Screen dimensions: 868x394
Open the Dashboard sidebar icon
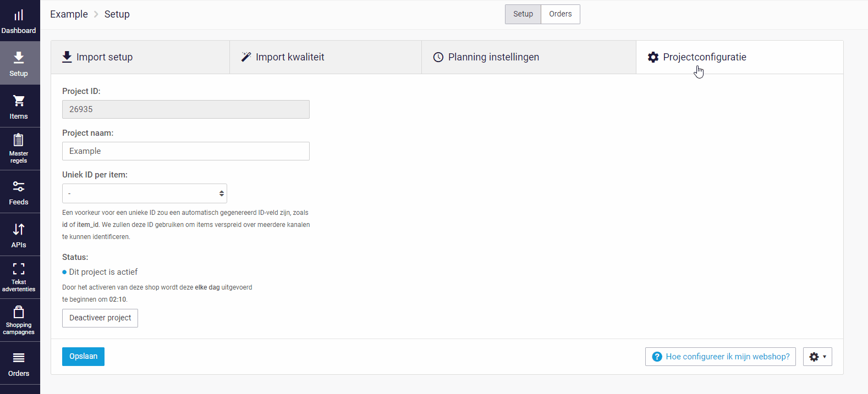point(19,15)
